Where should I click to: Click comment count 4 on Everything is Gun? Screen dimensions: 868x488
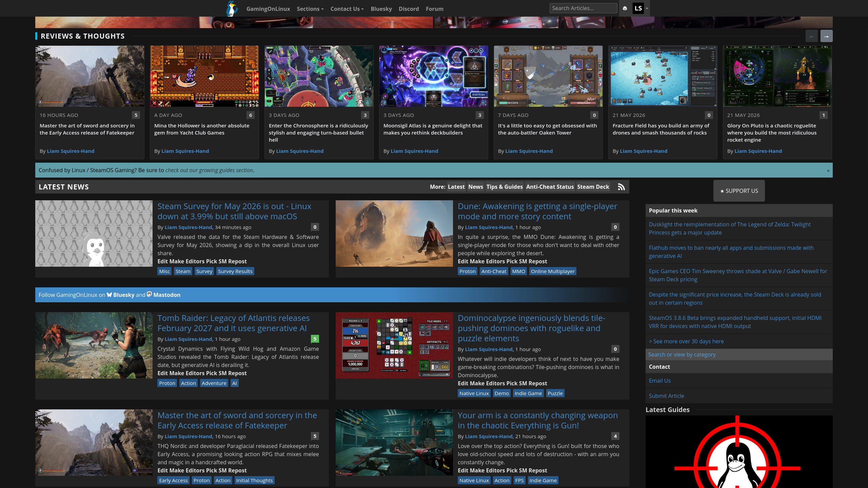coord(615,436)
